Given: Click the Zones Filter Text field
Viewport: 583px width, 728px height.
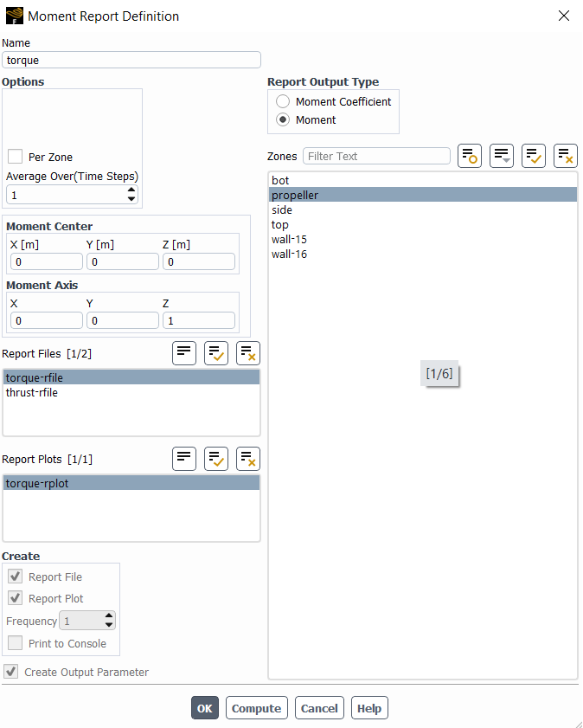Looking at the screenshot, I should point(376,156).
